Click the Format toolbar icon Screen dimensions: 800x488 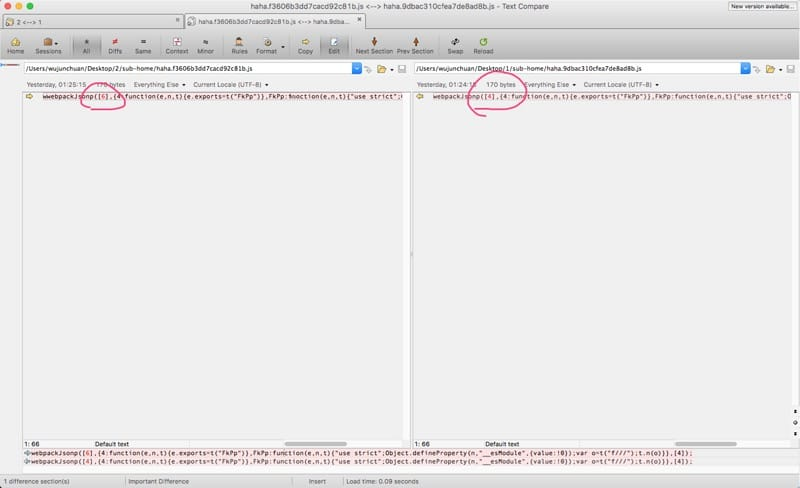point(266,43)
